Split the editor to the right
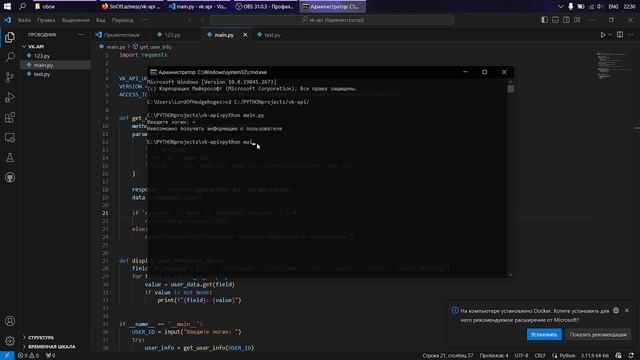640x360 pixels. 620,35
